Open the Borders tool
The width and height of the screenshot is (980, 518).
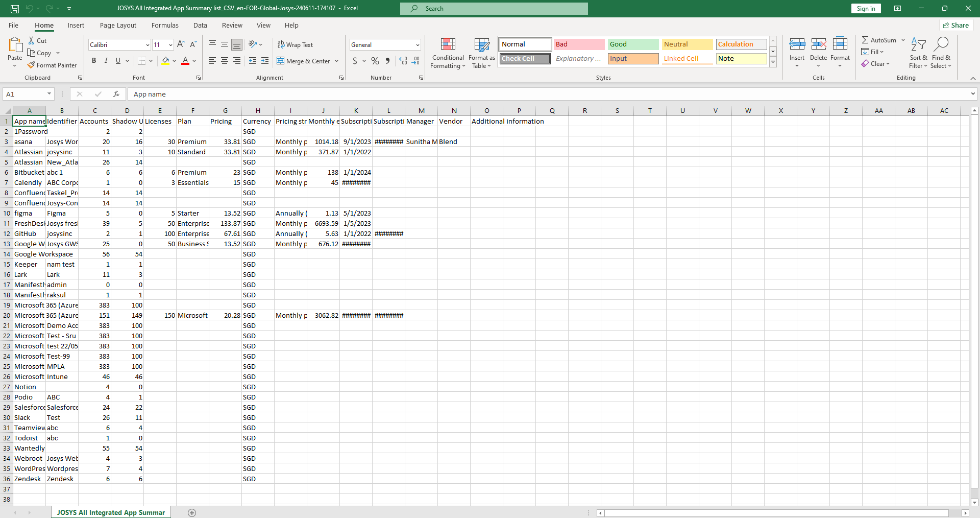tap(142, 61)
